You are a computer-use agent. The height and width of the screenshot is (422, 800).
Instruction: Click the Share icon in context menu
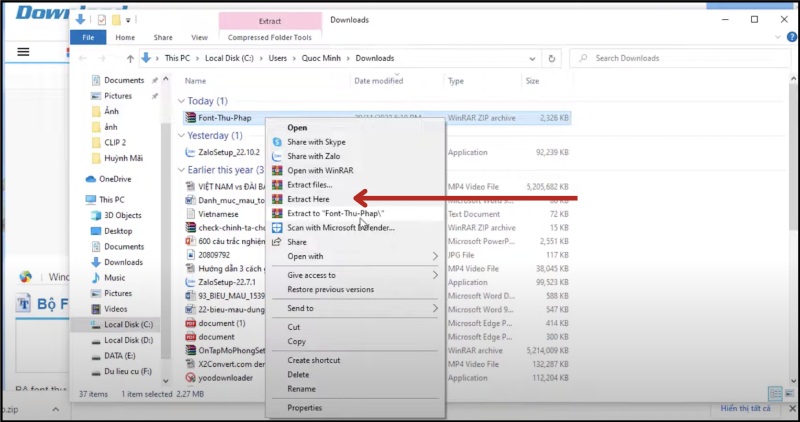click(278, 242)
